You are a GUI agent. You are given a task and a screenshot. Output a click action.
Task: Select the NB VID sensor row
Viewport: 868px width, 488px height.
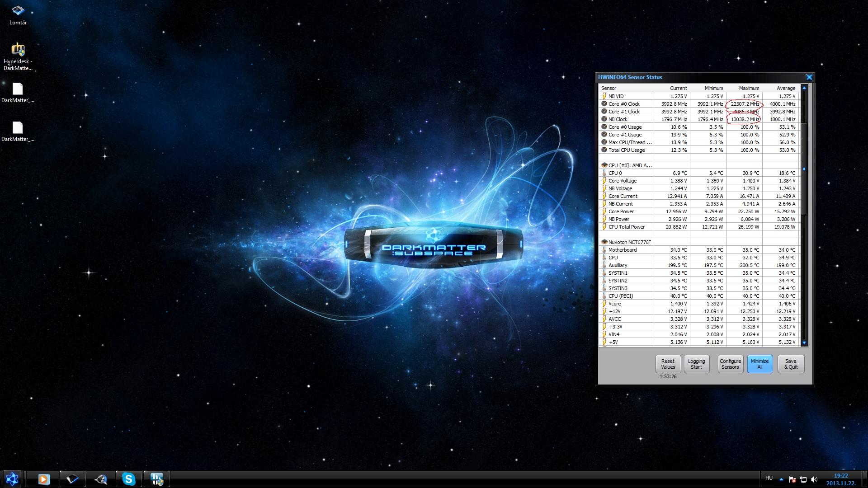click(x=699, y=96)
